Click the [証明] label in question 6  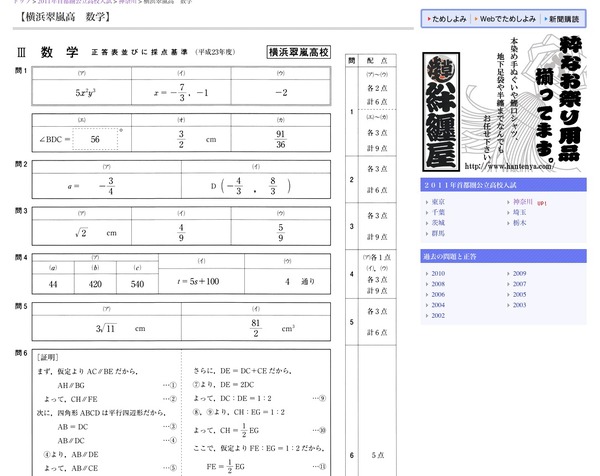[x=47, y=357]
